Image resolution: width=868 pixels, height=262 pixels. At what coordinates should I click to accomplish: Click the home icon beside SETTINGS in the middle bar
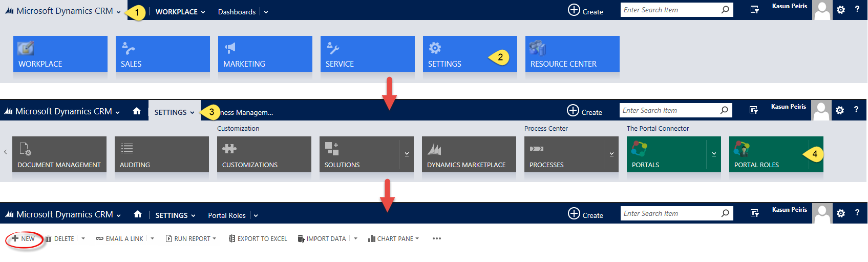pos(137,111)
